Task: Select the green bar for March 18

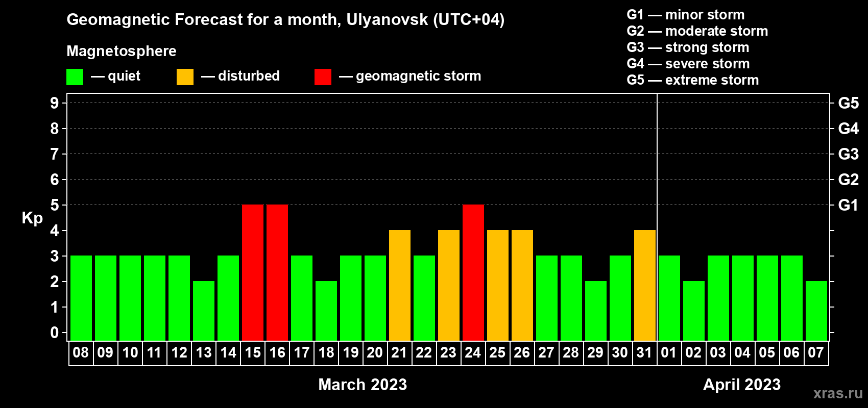Action: click(x=326, y=311)
